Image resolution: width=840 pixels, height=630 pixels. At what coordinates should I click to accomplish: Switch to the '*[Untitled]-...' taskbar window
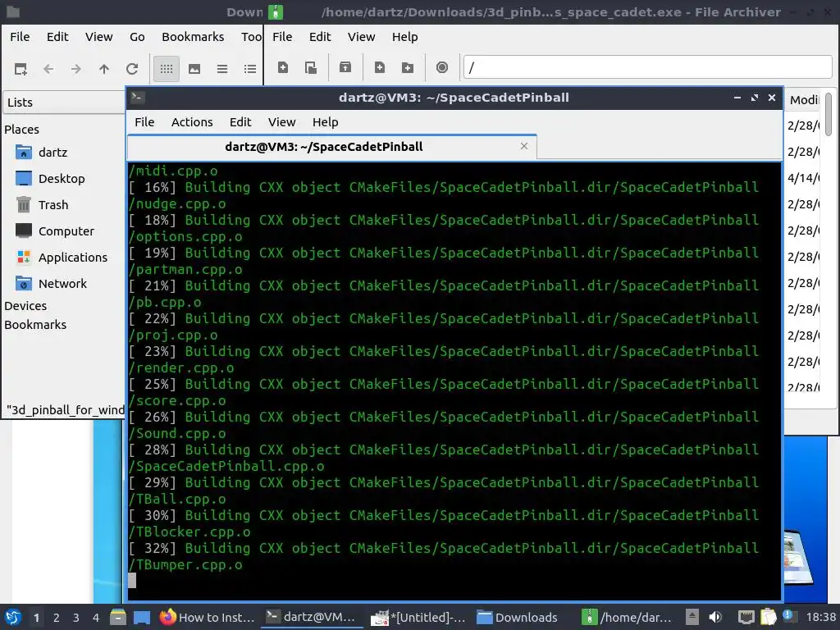pos(418,617)
